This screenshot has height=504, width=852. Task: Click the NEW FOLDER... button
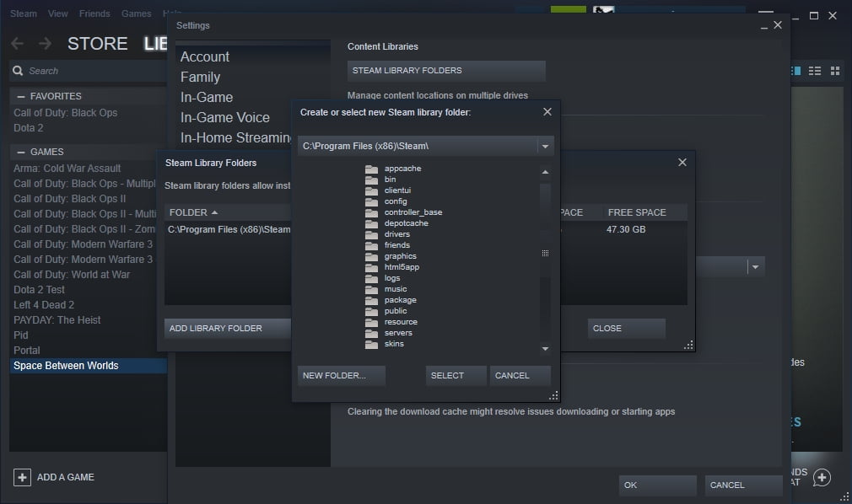click(342, 375)
